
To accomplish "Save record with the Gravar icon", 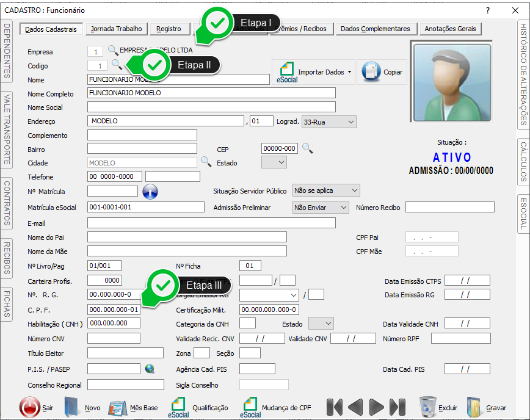I will [474, 407].
